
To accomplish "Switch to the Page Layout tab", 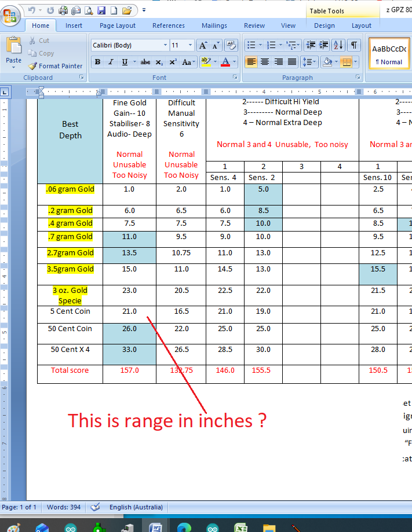I will 118,25.
